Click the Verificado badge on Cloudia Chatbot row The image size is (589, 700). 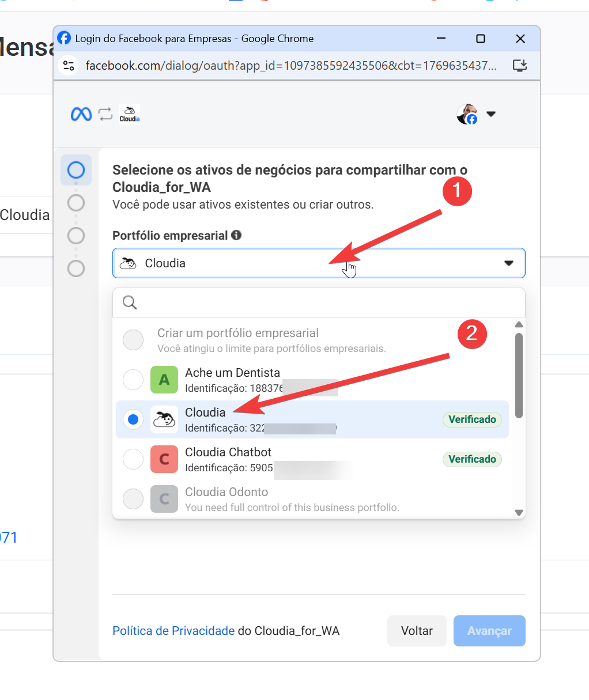(472, 459)
